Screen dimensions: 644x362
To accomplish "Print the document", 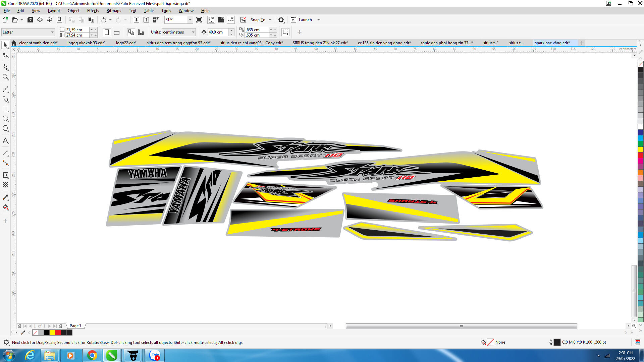I will coord(59,20).
